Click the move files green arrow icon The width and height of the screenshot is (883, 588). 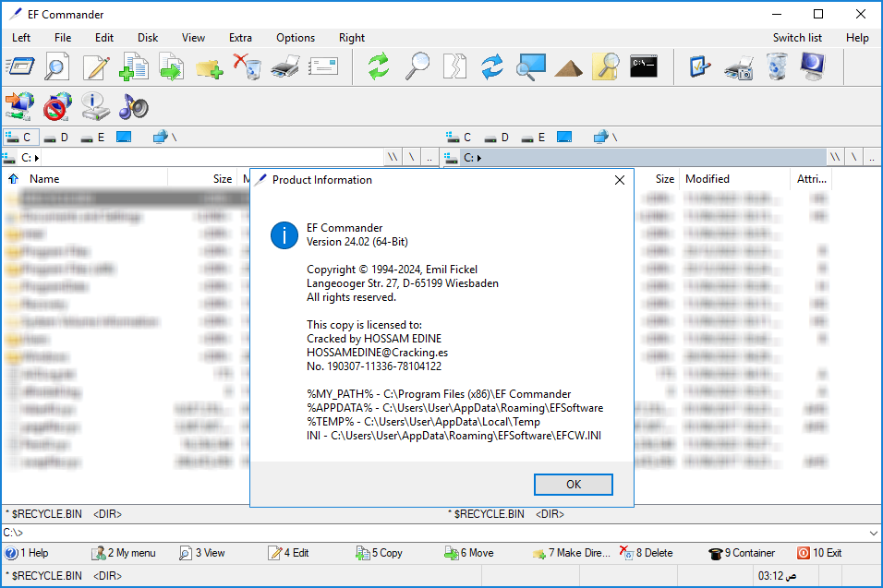171,66
